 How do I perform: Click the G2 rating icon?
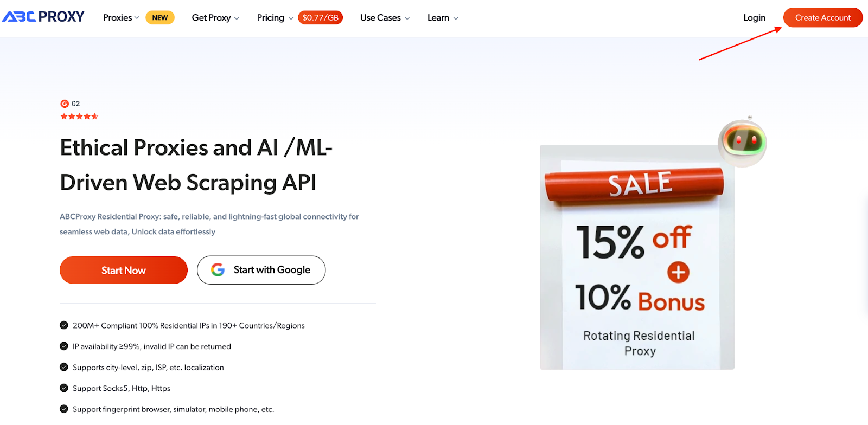(x=65, y=104)
